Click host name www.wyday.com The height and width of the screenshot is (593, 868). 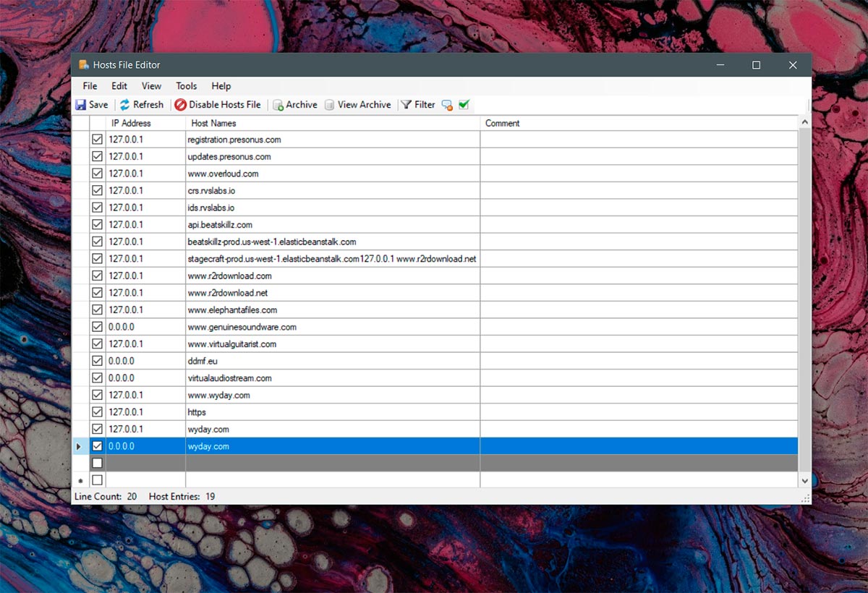tap(218, 395)
